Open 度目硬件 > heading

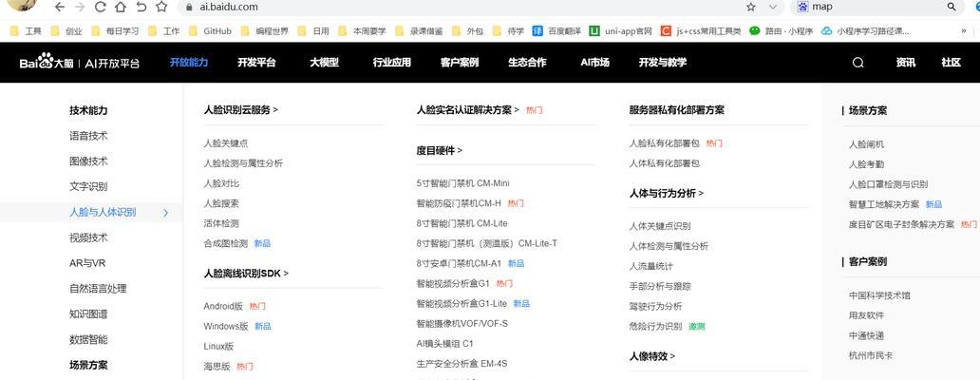(x=440, y=151)
